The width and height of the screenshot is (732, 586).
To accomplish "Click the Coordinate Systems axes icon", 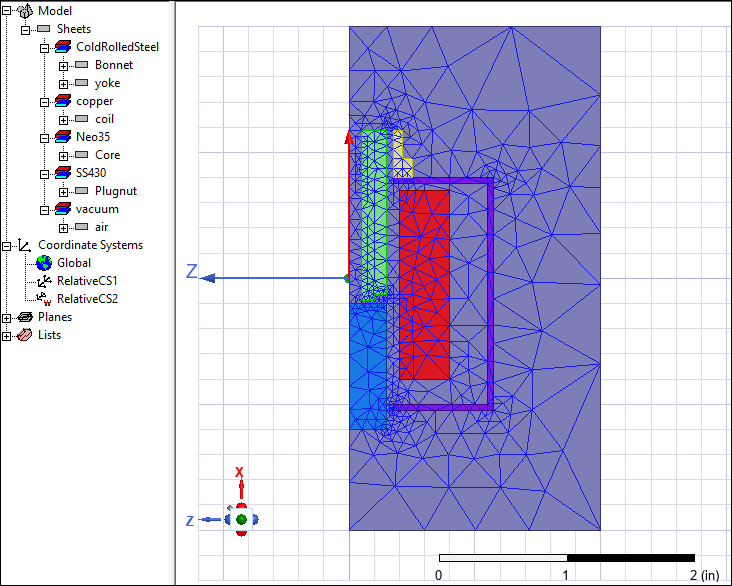I will pos(24,245).
